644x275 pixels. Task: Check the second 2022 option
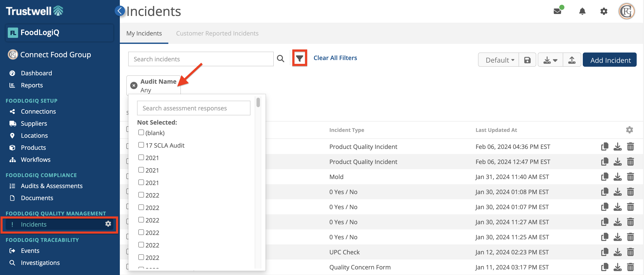[141, 207]
